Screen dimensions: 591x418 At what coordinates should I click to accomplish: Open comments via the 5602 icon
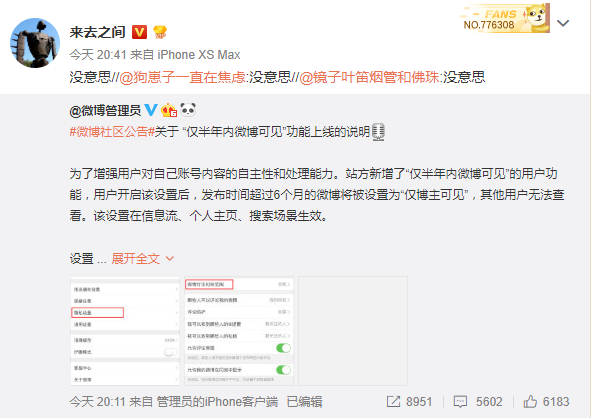460,402
